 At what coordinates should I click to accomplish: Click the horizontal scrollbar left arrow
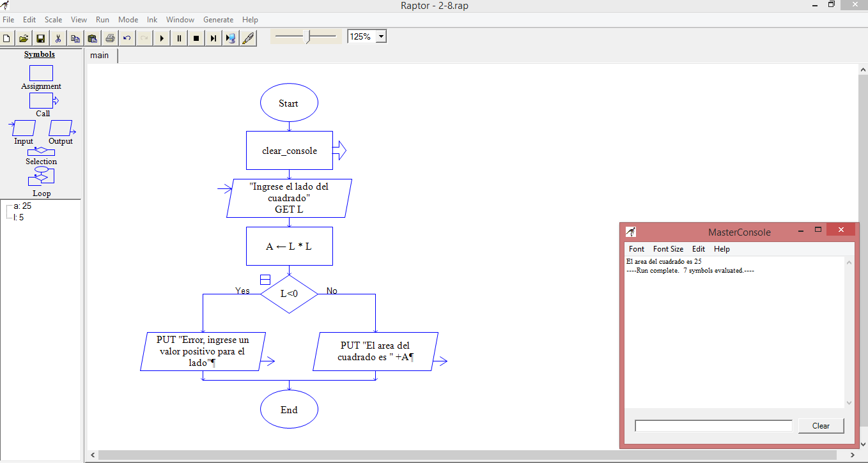tap(93, 455)
